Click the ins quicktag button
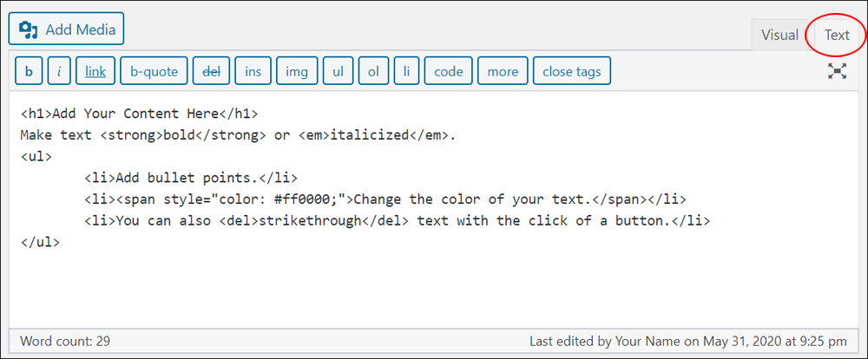The width and height of the screenshot is (868, 359). point(253,71)
